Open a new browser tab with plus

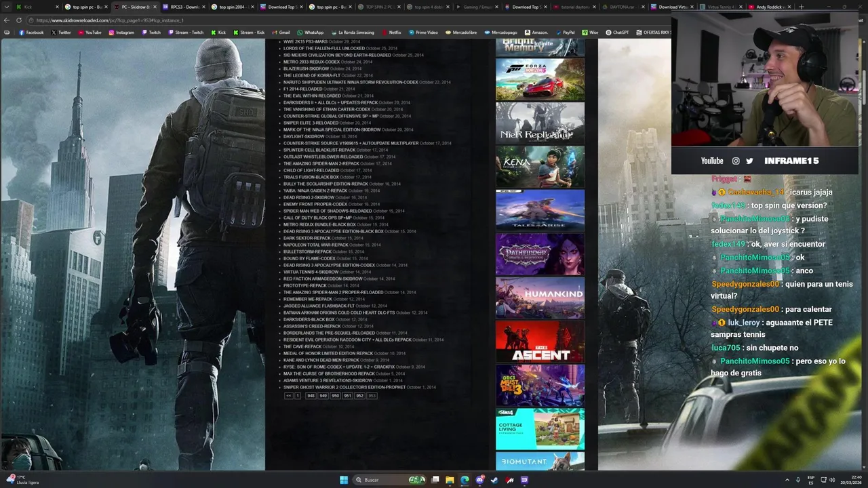coord(802,7)
